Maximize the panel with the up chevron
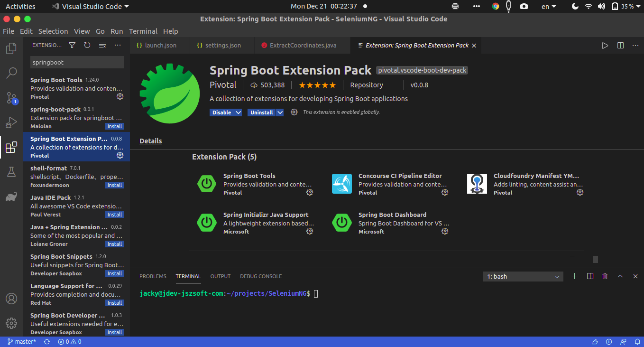644x347 pixels. click(x=620, y=276)
